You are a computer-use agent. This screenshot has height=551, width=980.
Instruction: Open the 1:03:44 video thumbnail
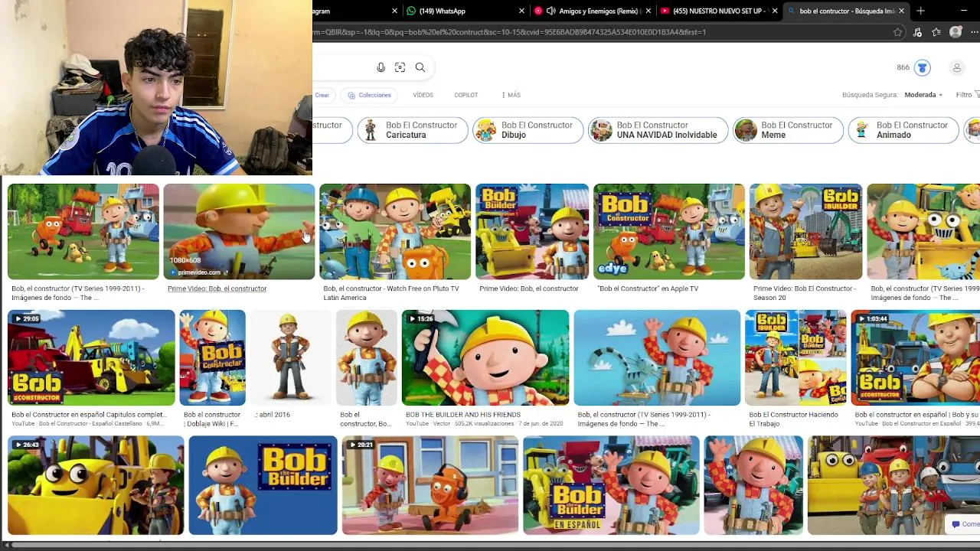916,357
